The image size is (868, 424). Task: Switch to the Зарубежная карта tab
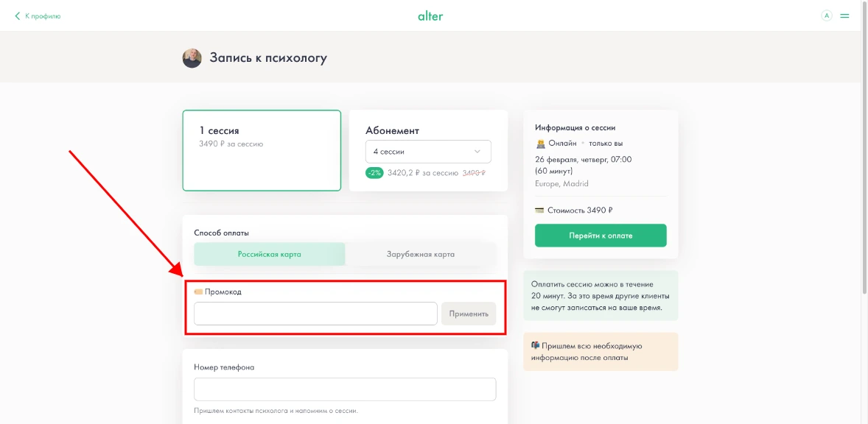[420, 254]
